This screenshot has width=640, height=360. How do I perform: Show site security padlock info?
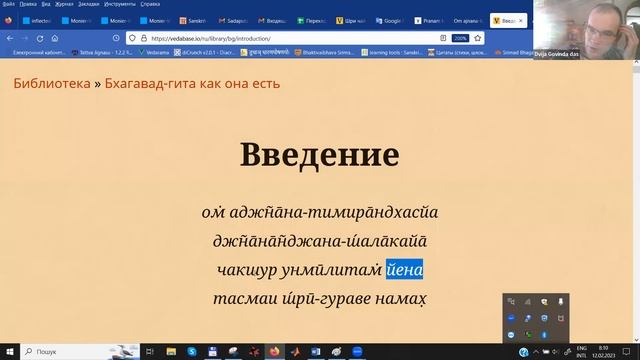pos(144,38)
